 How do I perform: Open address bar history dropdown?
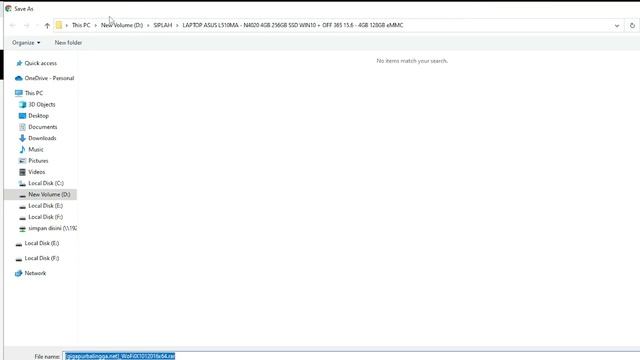pyautogui.click(x=617, y=26)
